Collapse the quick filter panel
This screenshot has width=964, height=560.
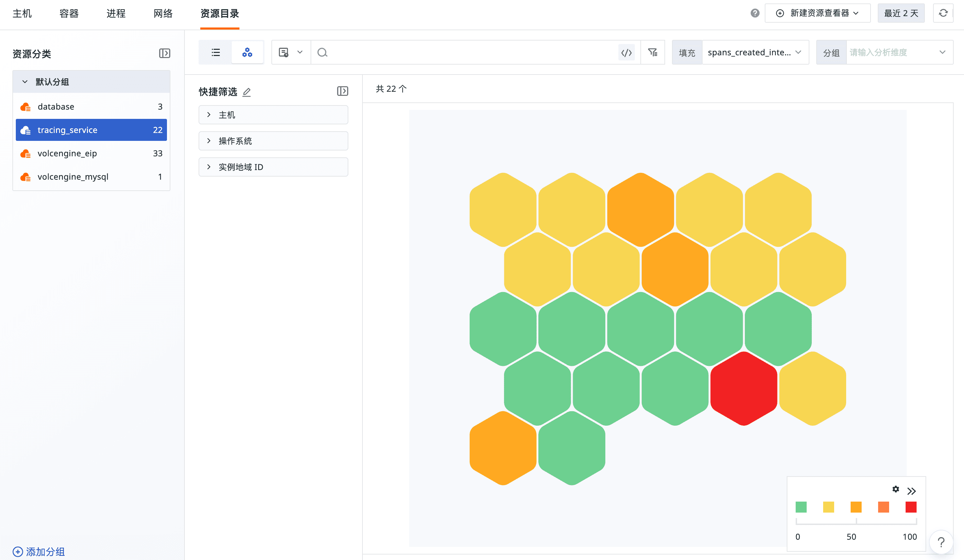[343, 91]
